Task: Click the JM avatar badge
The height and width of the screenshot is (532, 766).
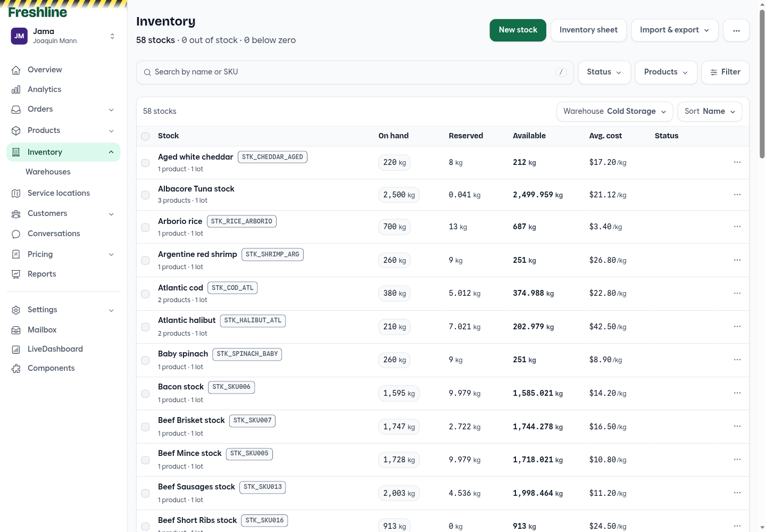Action: 19,36
